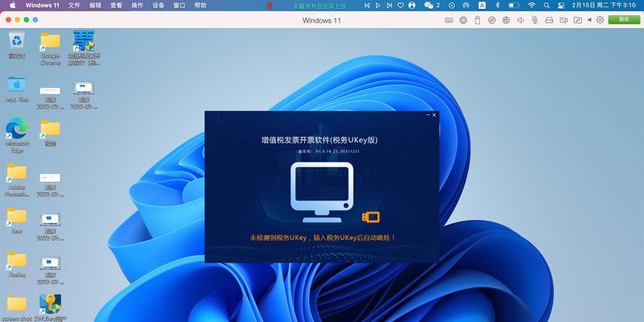Click the heart favorite icon in the menu bar
Screen dimensions: 644x322
400,6
